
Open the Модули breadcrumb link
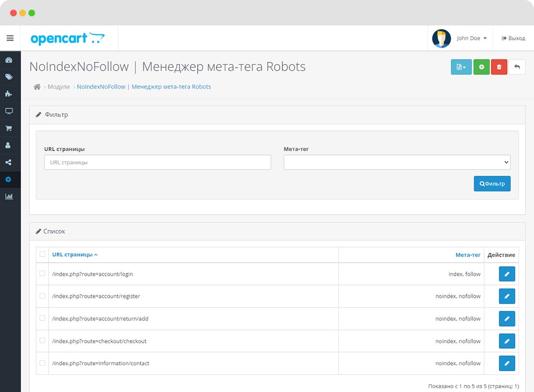coord(59,87)
